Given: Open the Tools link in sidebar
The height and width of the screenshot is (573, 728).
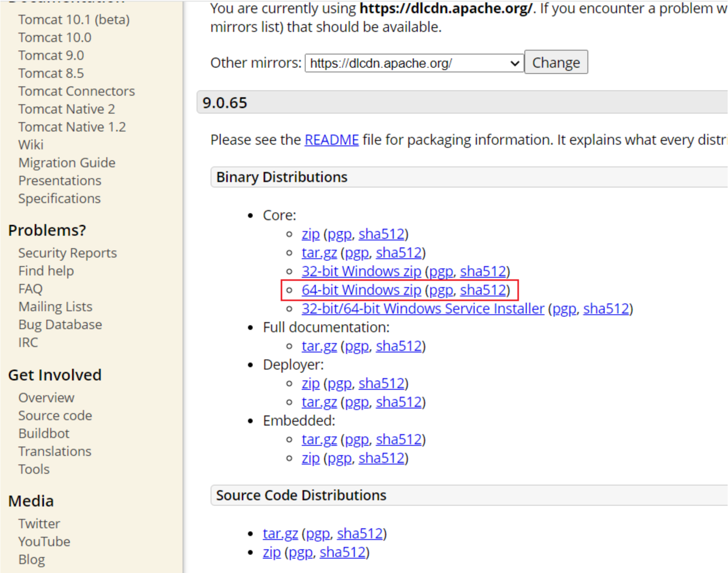Looking at the screenshot, I should (x=34, y=469).
